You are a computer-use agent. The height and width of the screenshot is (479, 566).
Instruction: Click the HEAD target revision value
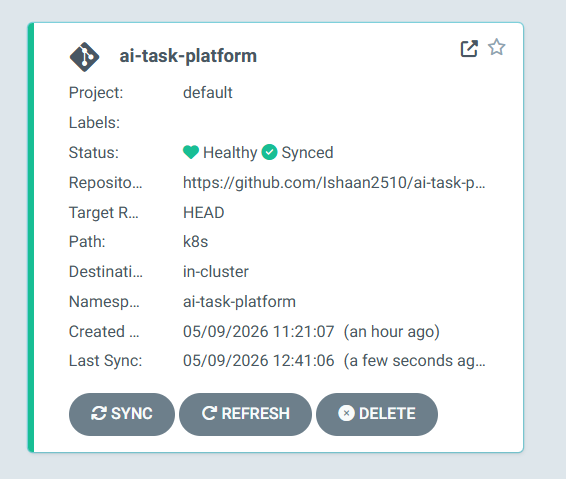[x=204, y=213]
